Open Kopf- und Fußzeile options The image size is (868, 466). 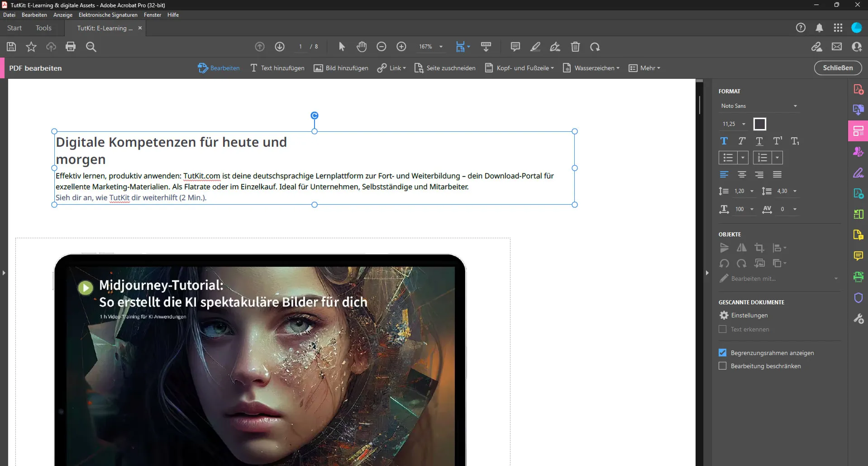pos(520,68)
